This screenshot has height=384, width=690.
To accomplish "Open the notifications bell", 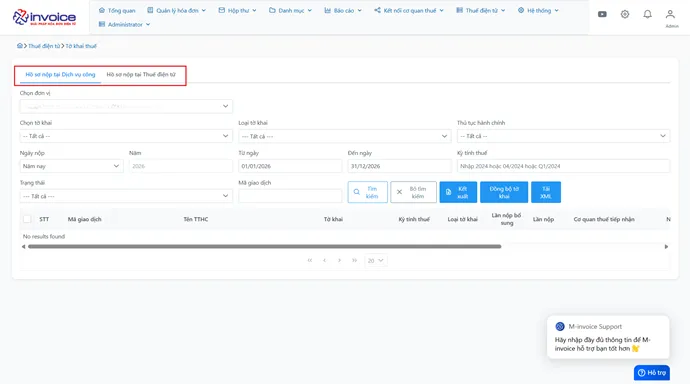I will pos(647,15).
